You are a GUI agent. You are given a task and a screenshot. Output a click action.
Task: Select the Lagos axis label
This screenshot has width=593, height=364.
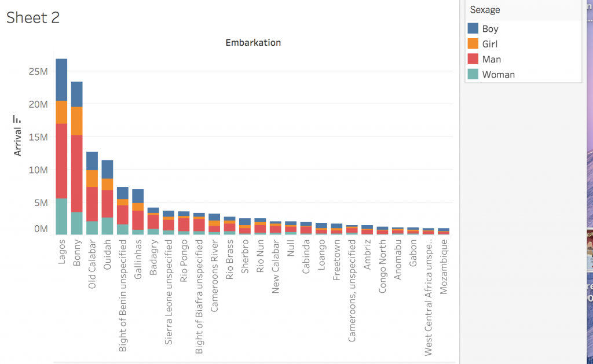[x=62, y=252]
